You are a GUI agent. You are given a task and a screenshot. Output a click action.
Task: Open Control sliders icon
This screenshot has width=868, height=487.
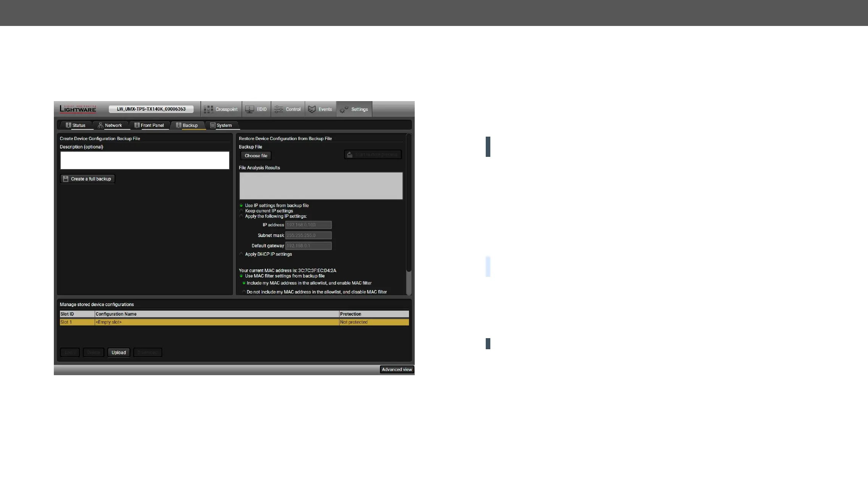pyautogui.click(x=279, y=110)
